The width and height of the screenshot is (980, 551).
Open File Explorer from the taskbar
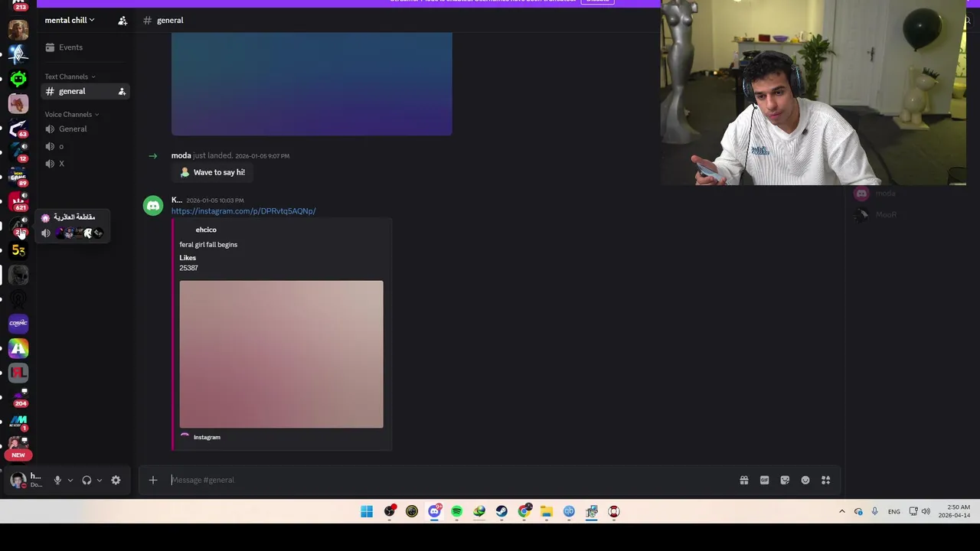click(x=547, y=511)
